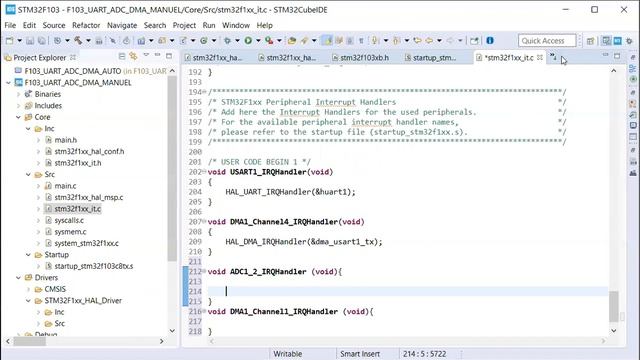640x360 pixels.
Task: Collapse the Core folder
Action: (18, 117)
